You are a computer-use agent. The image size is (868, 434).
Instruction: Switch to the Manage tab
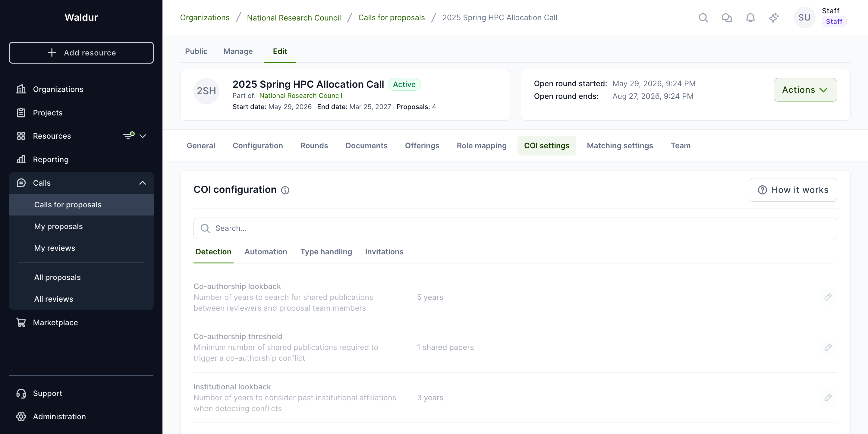tap(238, 51)
